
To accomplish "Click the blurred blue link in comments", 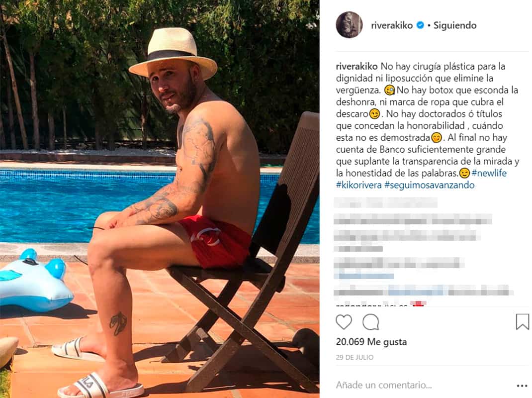I will click(364, 276).
